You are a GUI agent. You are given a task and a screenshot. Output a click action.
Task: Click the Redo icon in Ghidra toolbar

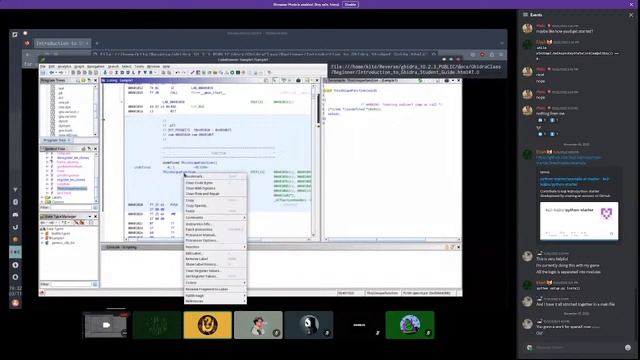184,73
